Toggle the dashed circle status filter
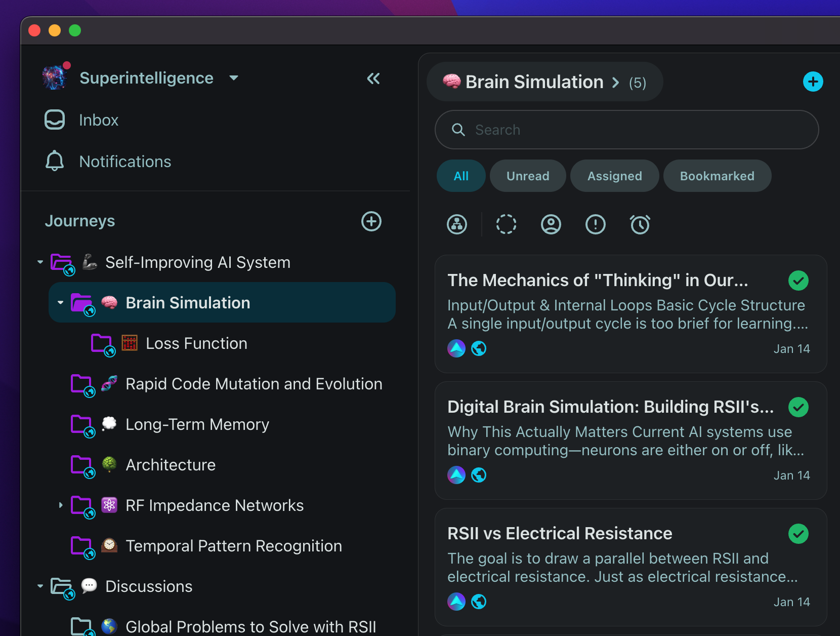Image resolution: width=840 pixels, height=636 pixels. [x=506, y=224]
